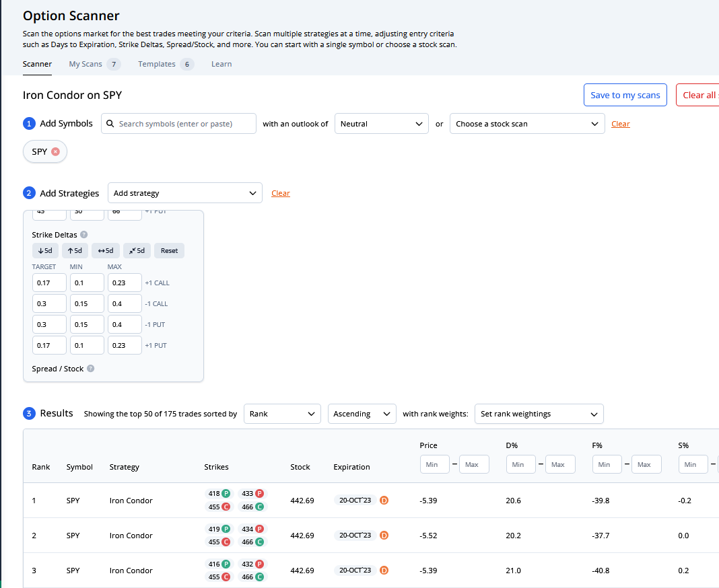The width and height of the screenshot is (719, 588).
Task: Expand the Choose a stock scan dropdown
Action: click(x=526, y=124)
